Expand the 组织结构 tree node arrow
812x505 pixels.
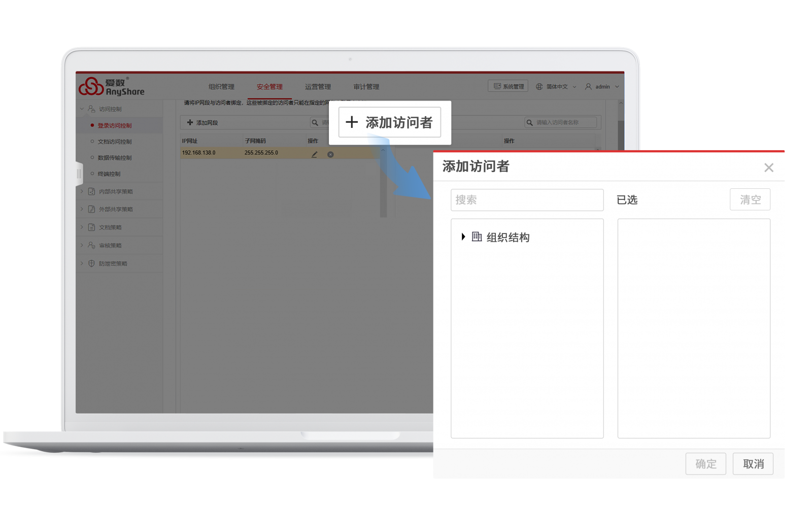click(463, 237)
